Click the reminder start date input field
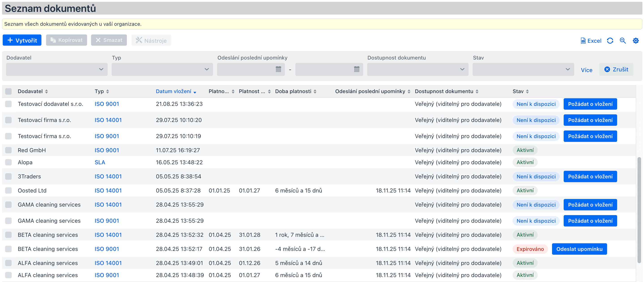Image resolution: width=644 pixels, height=282 pixels. click(251, 69)
